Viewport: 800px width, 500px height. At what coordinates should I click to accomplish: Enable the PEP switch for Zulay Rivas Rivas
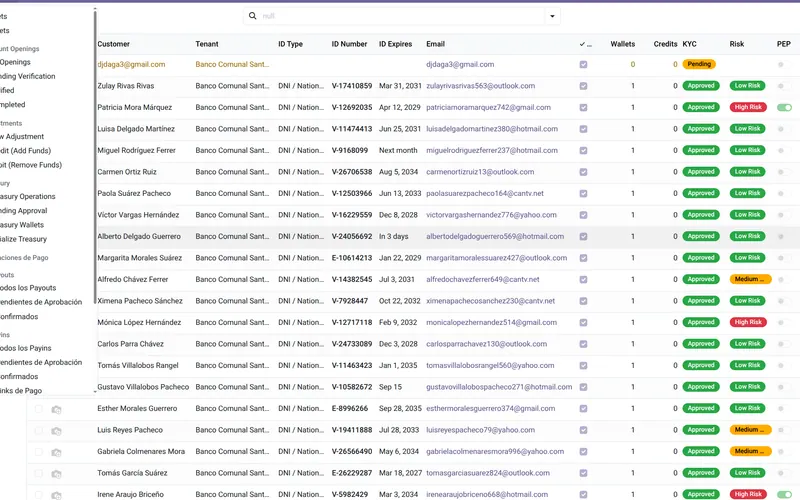click(784, 86)
